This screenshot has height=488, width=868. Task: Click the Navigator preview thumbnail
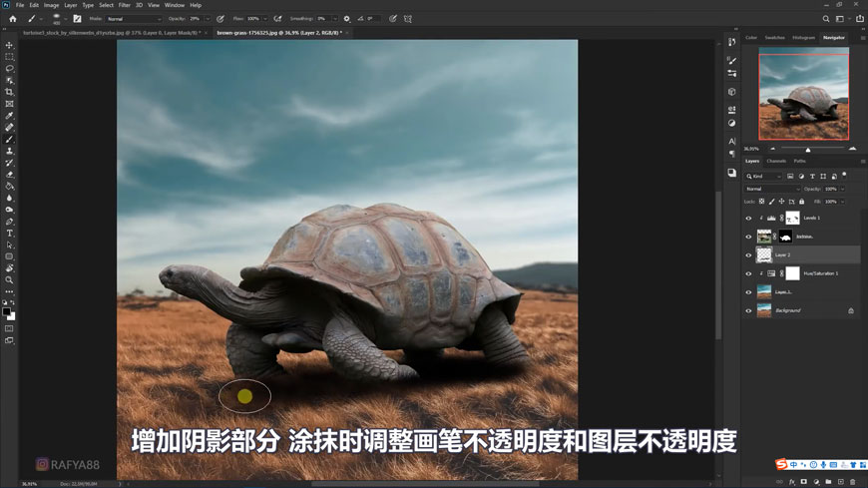click(x=803, y=97)
